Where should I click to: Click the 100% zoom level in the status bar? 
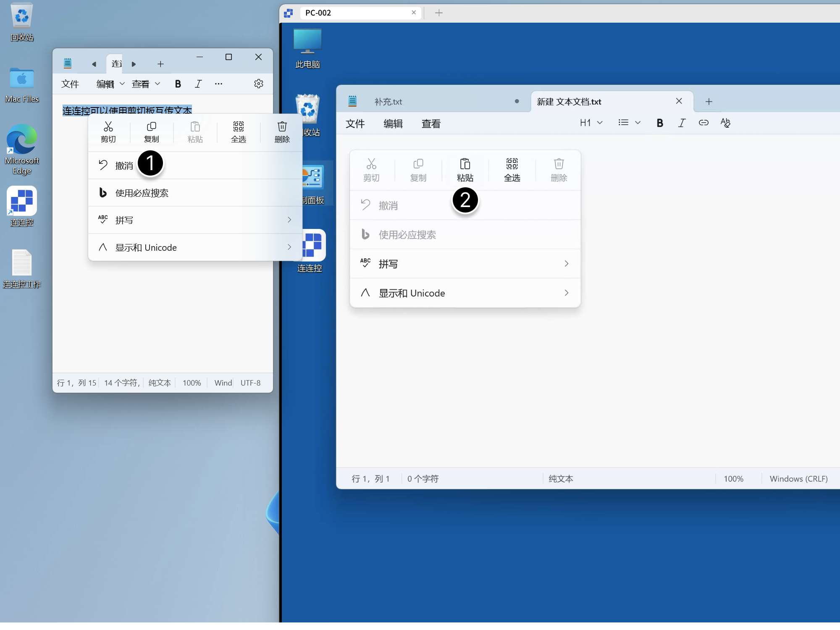tap(733, 478)
